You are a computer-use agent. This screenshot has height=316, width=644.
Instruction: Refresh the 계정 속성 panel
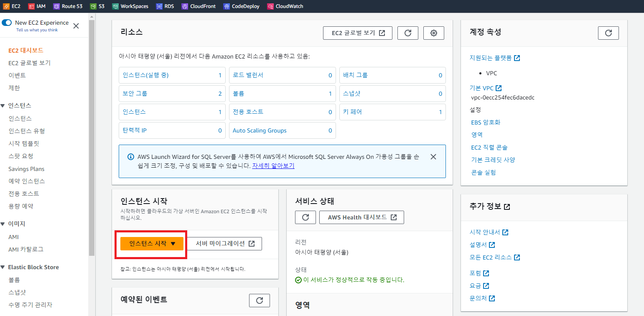pos(608,33)
